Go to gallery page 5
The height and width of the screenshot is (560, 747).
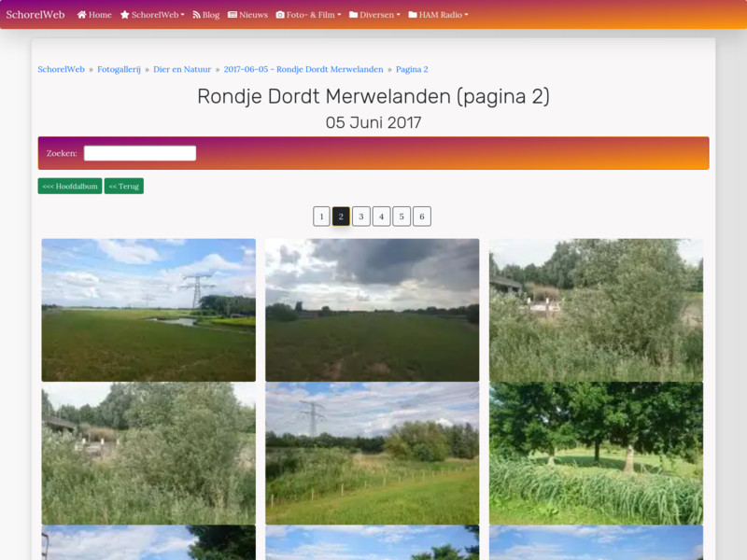pyautogui.click(x=402, y=217)
